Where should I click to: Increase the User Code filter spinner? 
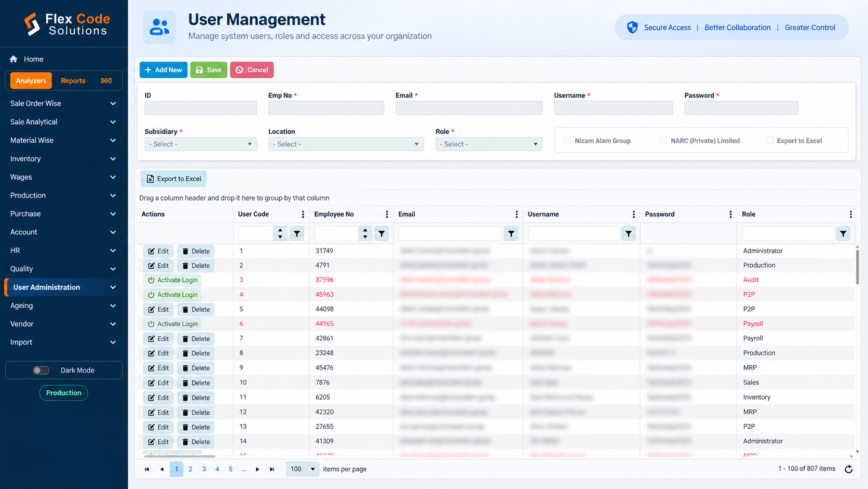tap(280, 230)
